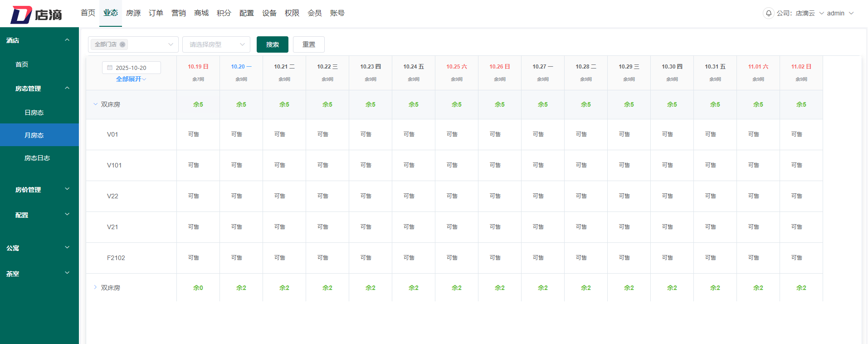This screenshot has width=868, height=344.
Task: Open the 请选择房型 room type dropdown
Action: coord(216,44)
